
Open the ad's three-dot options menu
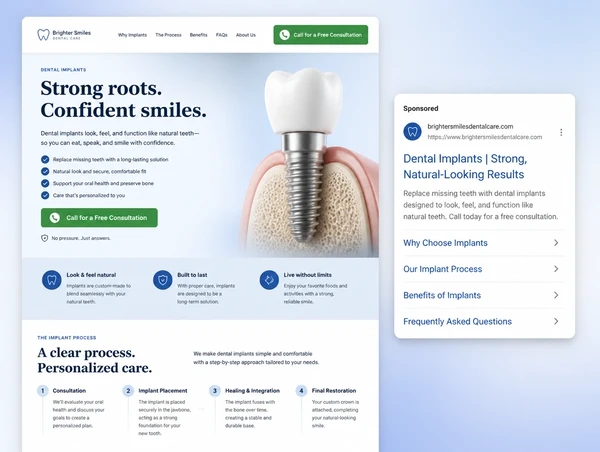tap(561, 132)
